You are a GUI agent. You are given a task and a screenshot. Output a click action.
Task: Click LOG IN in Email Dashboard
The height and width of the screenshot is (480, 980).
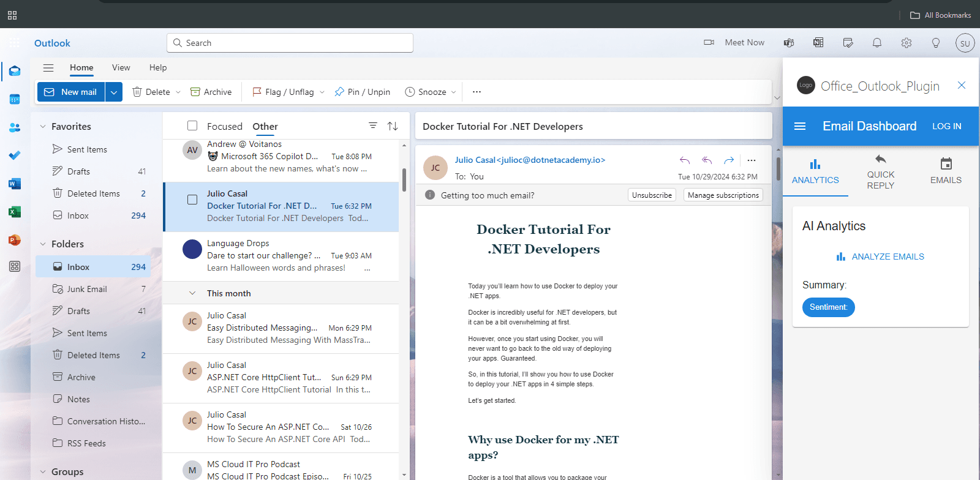[946, 126]
